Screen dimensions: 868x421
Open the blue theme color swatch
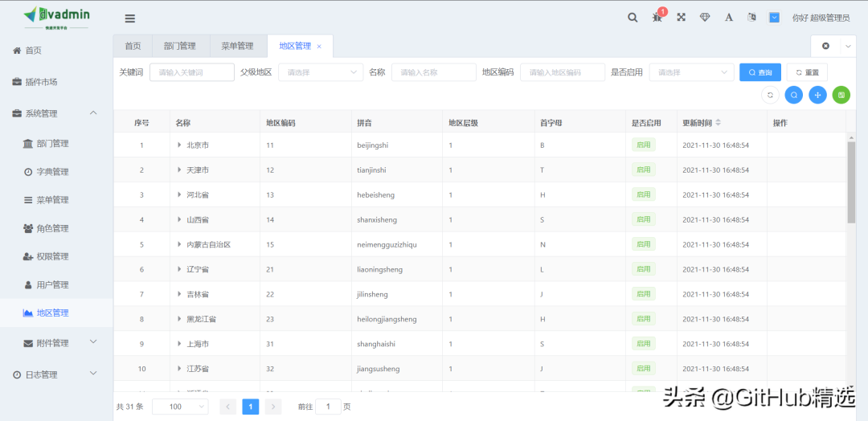pos(774,18)
